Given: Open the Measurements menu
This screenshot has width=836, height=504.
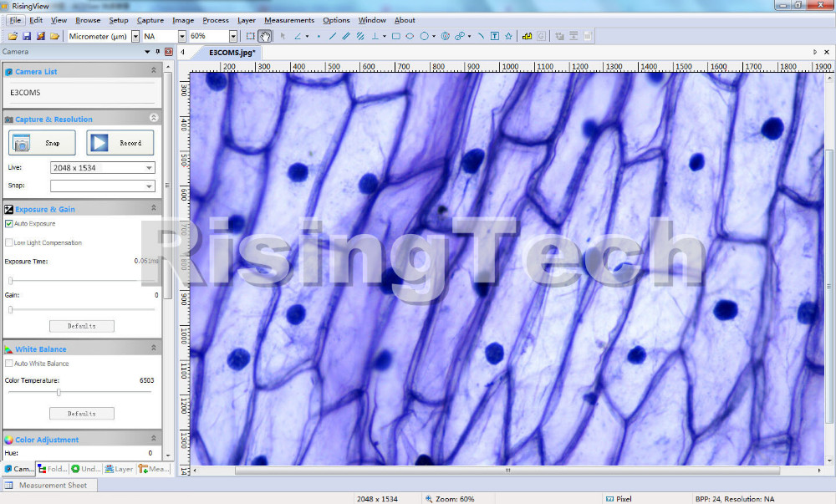Looking at the screenshot, I should (289, 20).
